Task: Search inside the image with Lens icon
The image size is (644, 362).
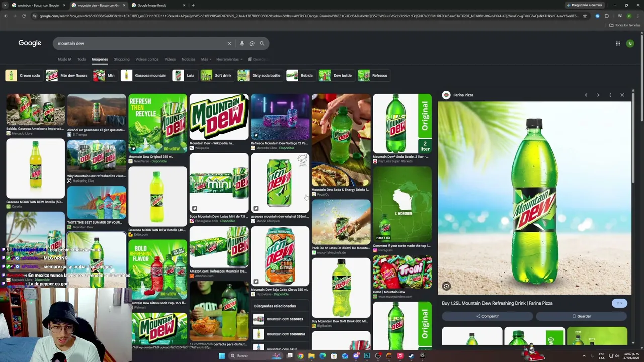Action: coord(446,286)
